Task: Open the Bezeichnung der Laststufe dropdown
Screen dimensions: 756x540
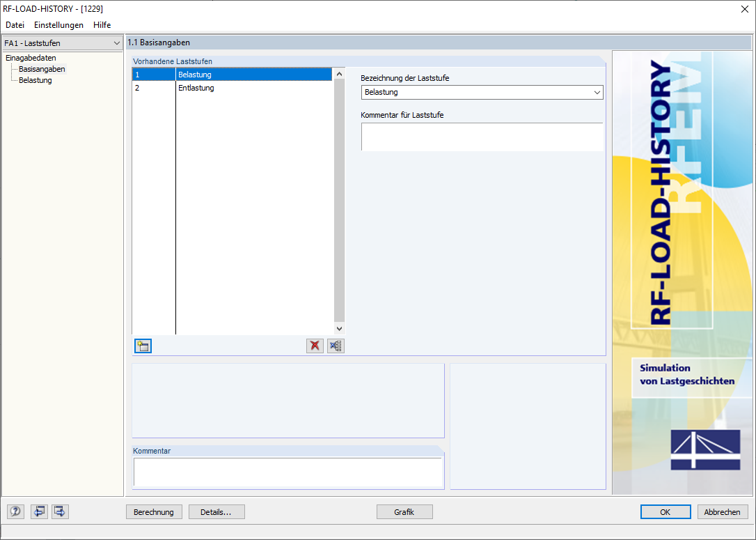Action: point(597,92)
